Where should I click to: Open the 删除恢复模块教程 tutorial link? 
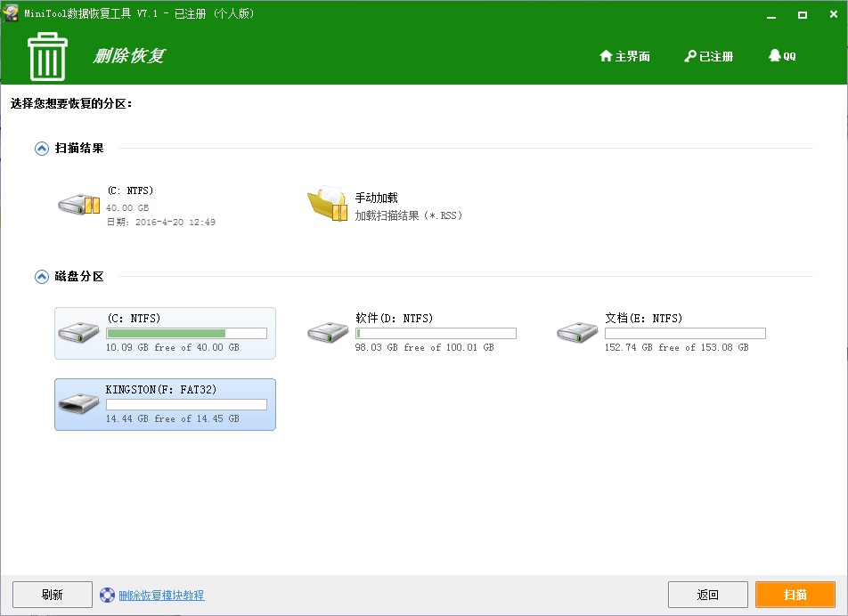(161, 596)
